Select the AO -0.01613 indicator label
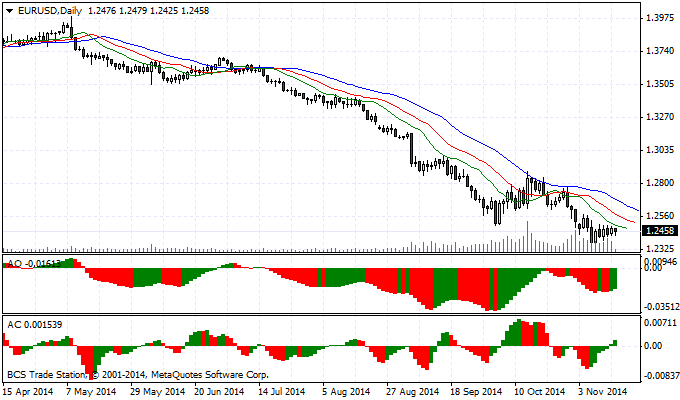Image resolution: width=680 pixels, height=400 pixels. [34, 263]
